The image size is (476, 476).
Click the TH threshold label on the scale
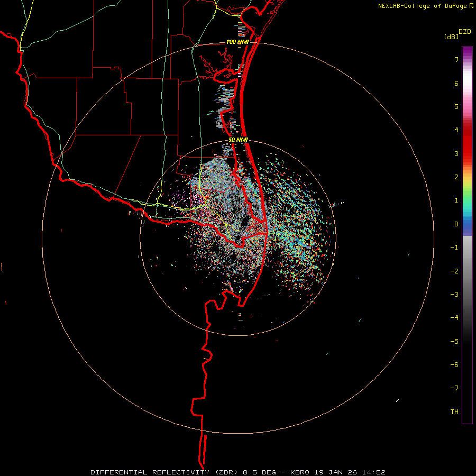(454, 412)
